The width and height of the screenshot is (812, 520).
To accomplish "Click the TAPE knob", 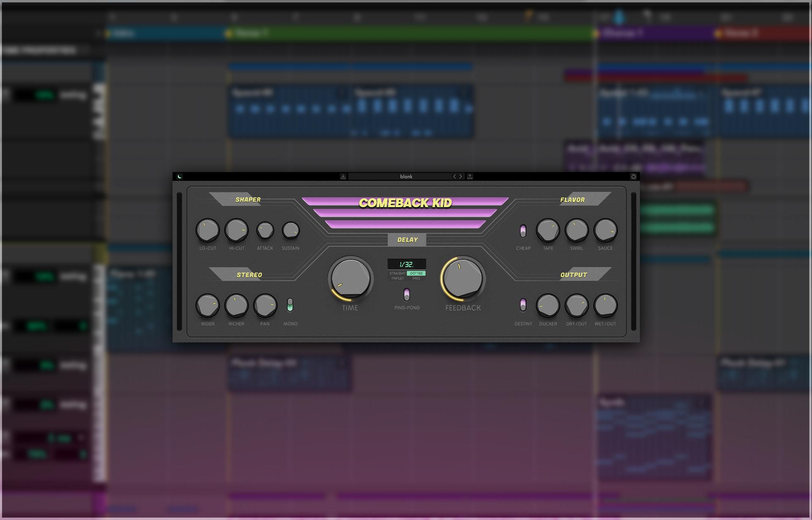I will click(x=548, y=230).
